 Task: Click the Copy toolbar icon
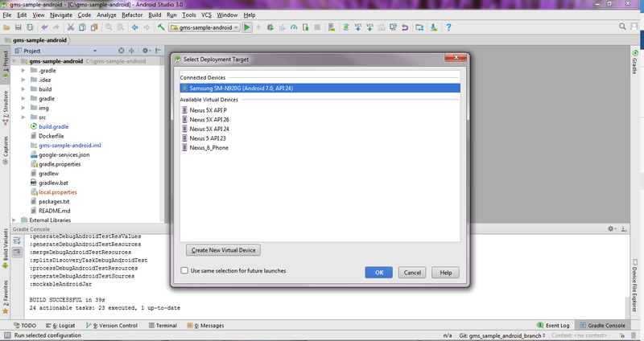click(82, 27)
